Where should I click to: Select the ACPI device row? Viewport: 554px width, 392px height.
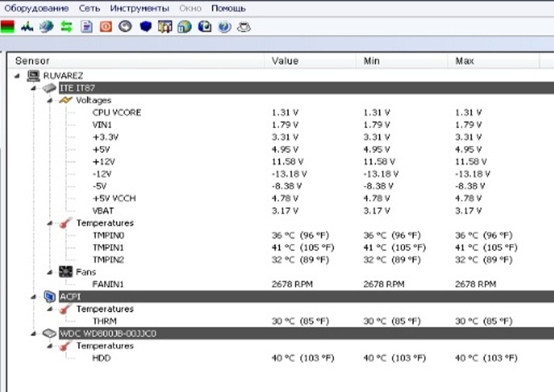68,296
